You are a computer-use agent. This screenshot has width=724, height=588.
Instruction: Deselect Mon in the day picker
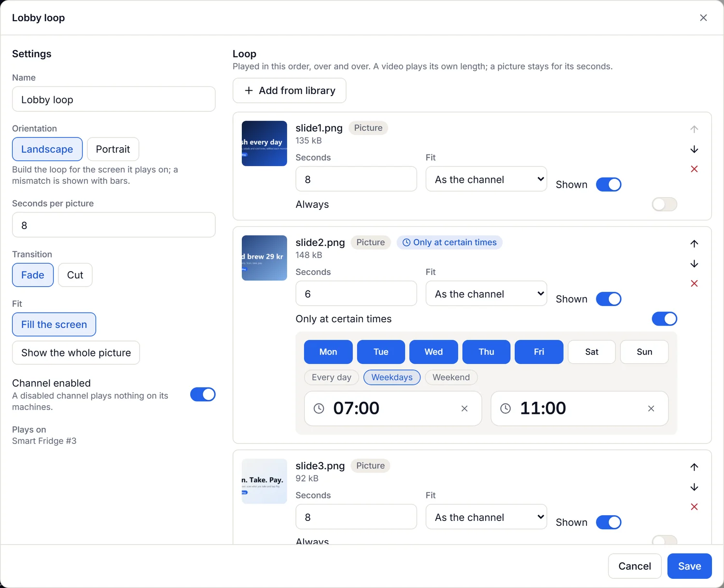coord(328,352)
